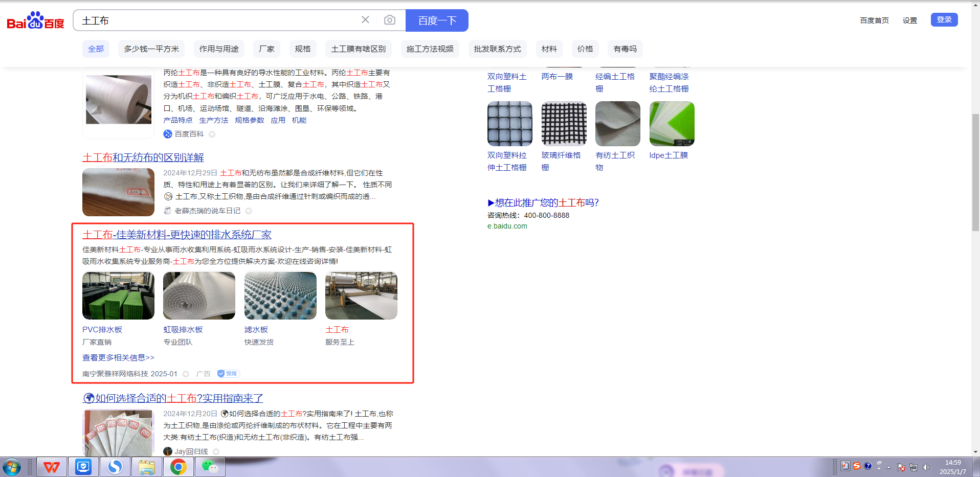Open 产品特点 encyclopedia section link

[178, 120]
